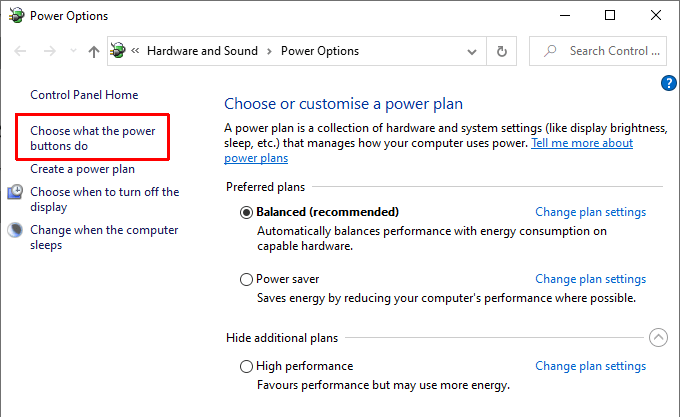The height and width of the screenshot is (417, 680).
Task: Select the High performance plan
Action: click(247, 367)
